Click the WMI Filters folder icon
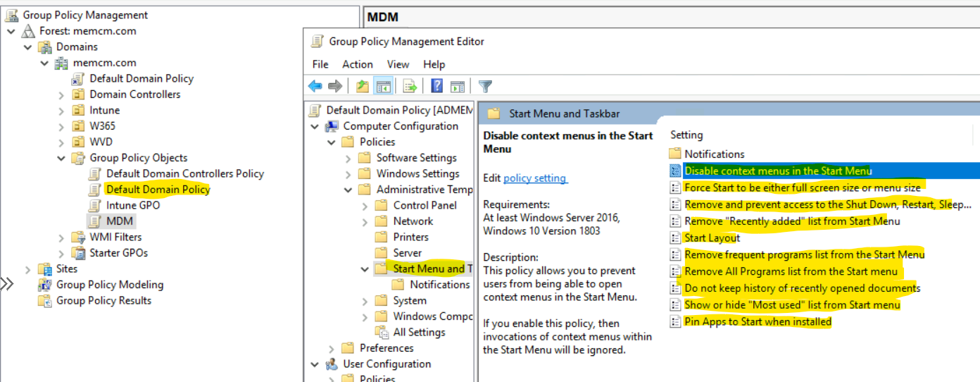 [79, 237]
